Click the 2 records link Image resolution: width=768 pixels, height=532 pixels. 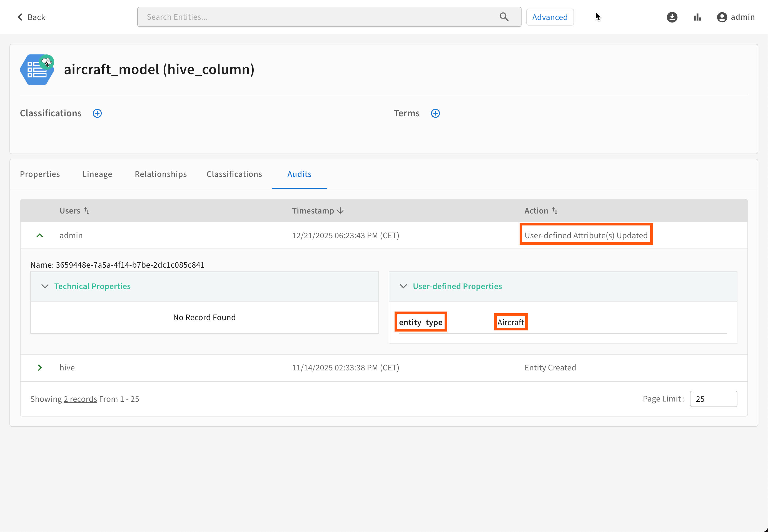pyautogui.click(x=80, y=399)
